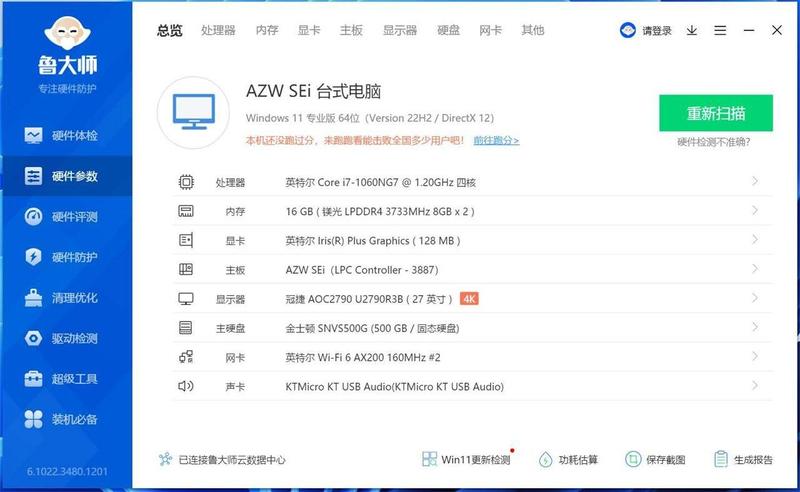This screenshot has height=492, width=800.
Task: Click 请登录 login text
Action: [x=657, y=31]
